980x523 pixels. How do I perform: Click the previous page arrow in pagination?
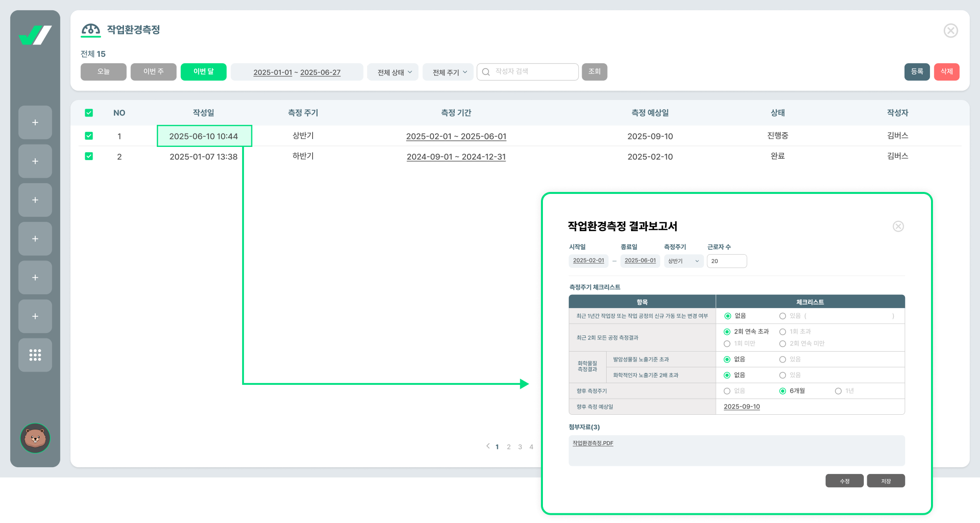coord(488,446)
